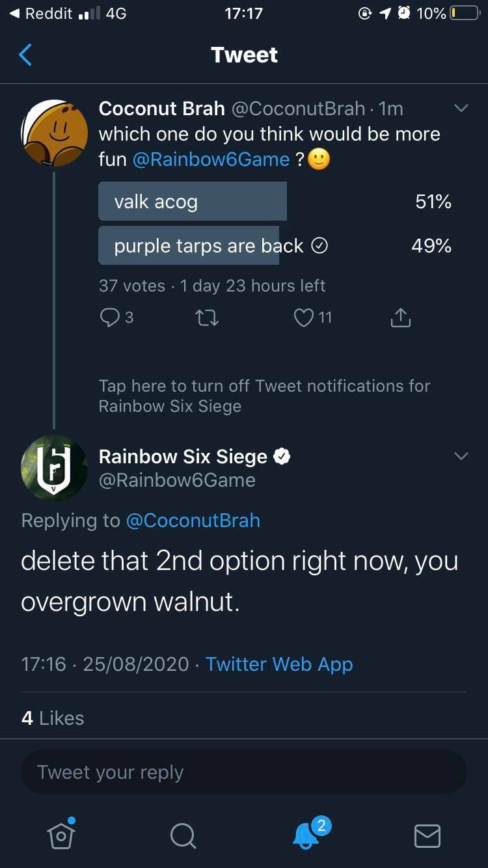Viewport: 488px width, 868px height.
Task: Open the @CoconutBrah replying-to link
Action: [x=193, y=521]
